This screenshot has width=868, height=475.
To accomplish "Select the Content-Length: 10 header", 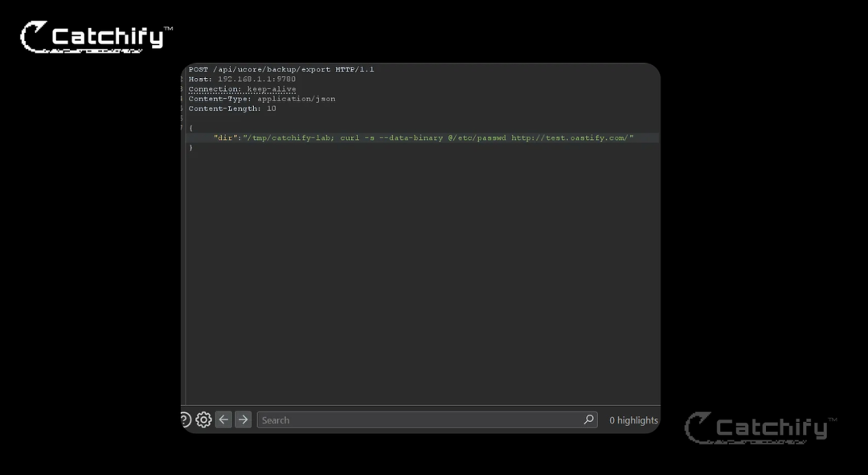I will point(232,109).
